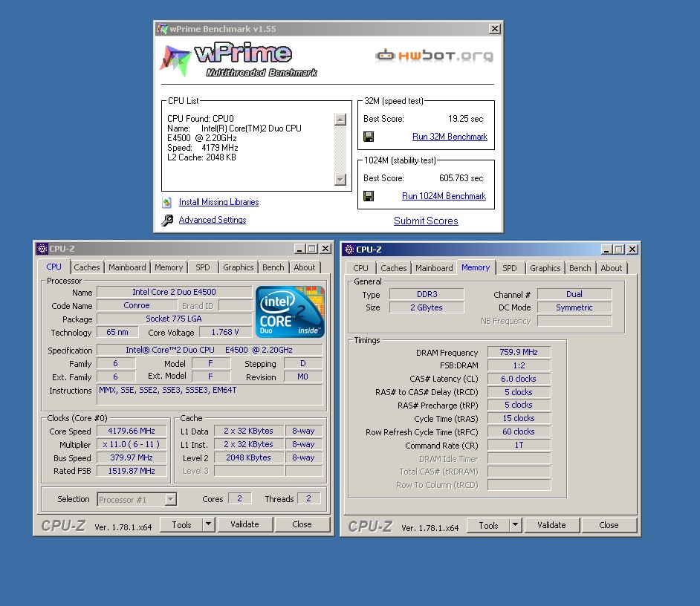Open Mainboard tab in right CPU-Z window

coord(434,268)
